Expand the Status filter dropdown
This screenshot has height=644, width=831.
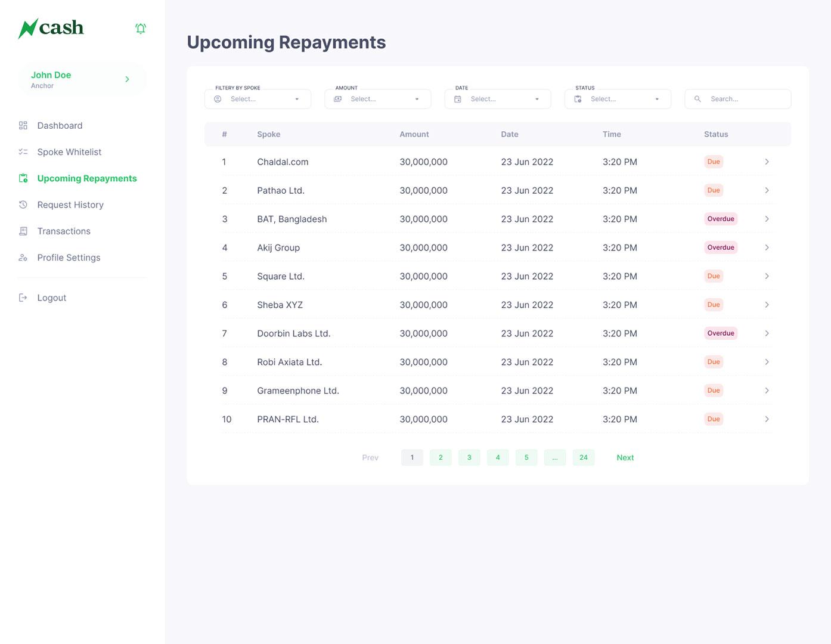(617, 99)
